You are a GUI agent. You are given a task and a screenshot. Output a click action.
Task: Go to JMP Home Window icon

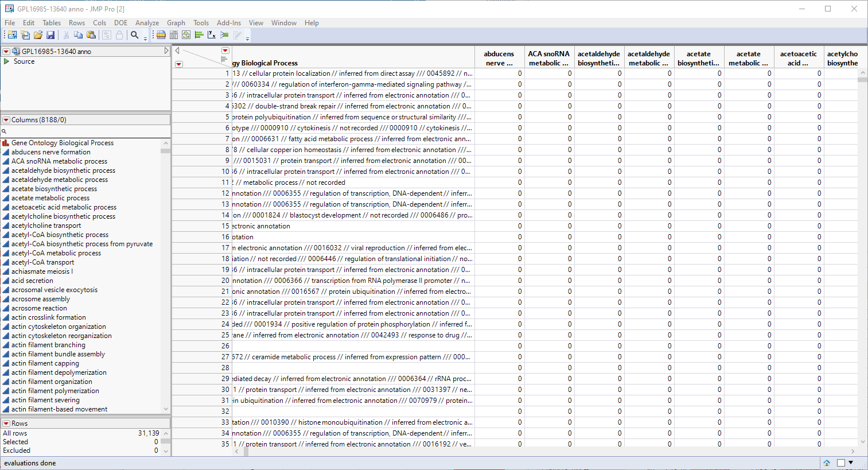pos(827,463)
